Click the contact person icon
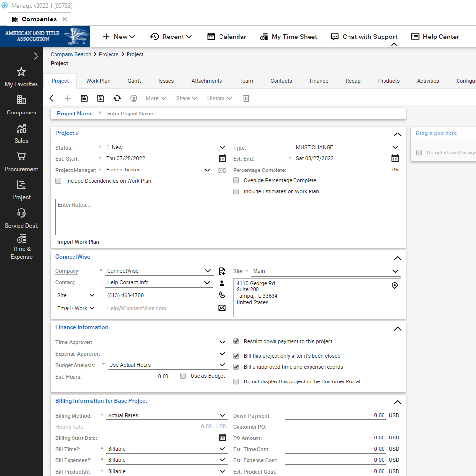 (222, 283)
